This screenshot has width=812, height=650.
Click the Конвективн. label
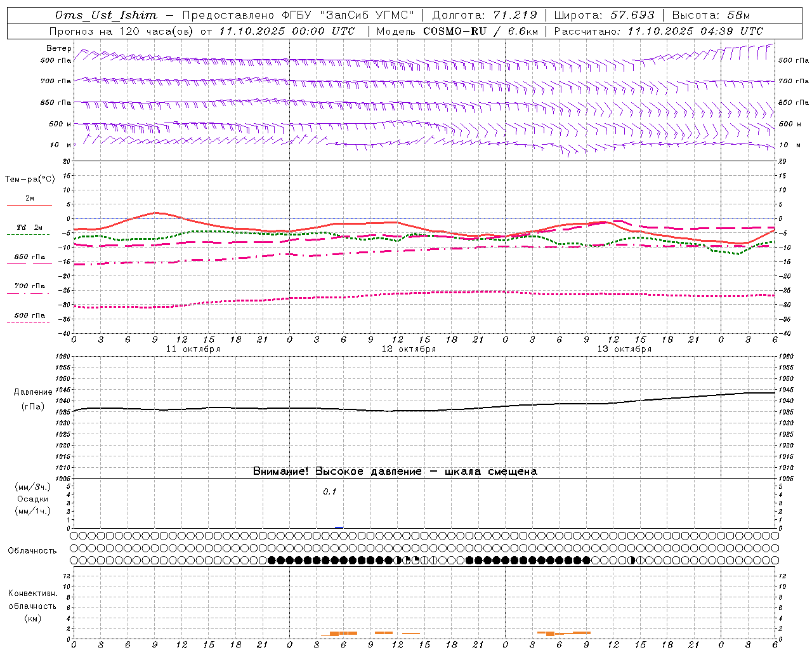(32, 594)
